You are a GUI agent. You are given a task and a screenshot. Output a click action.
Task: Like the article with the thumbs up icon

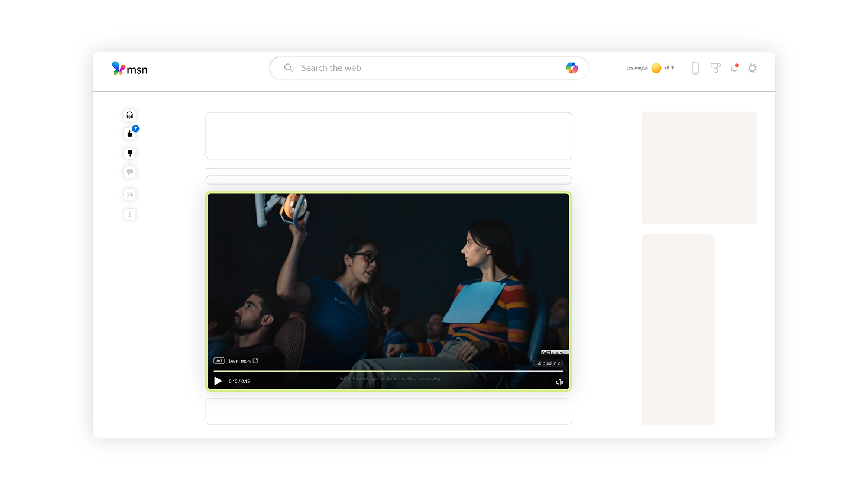click(129, 134)
